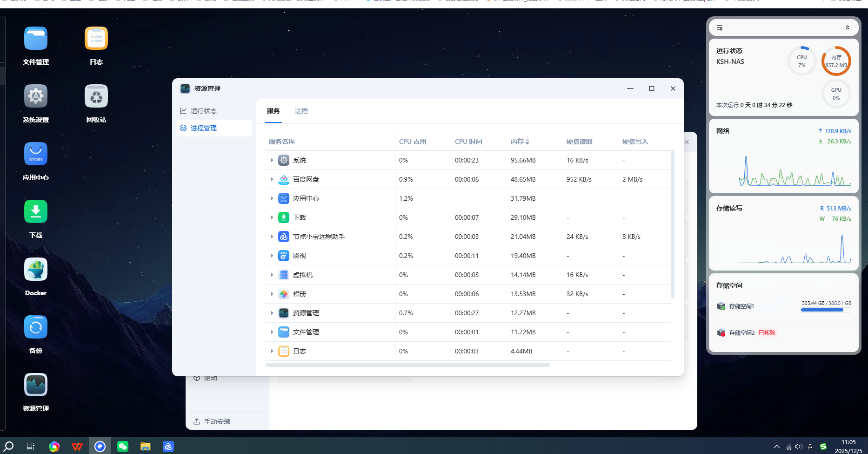Switch to the 进程 tab

301,111
